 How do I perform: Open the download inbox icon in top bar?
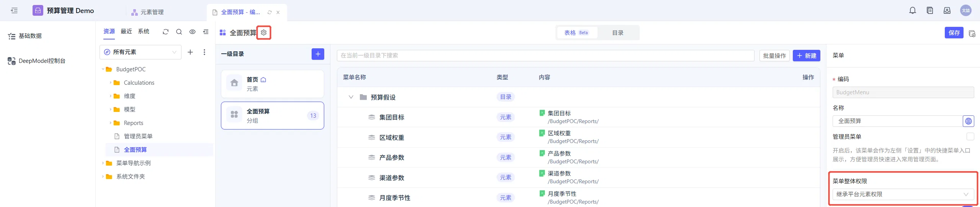(947, 11)
